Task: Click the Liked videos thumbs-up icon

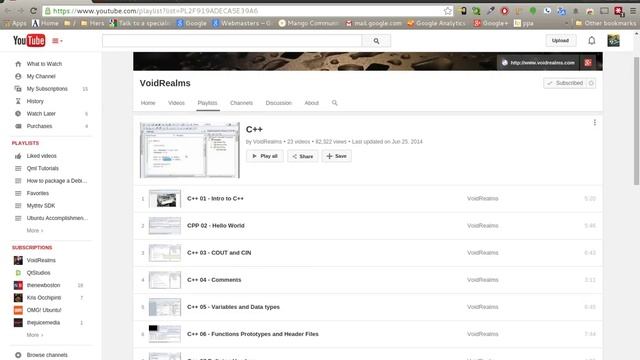Action: 18,156
